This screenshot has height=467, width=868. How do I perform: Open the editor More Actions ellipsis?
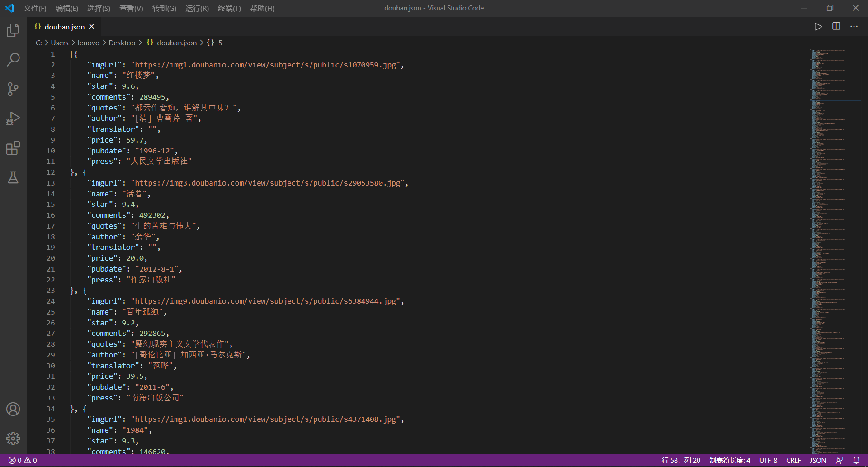pos(854,26)
